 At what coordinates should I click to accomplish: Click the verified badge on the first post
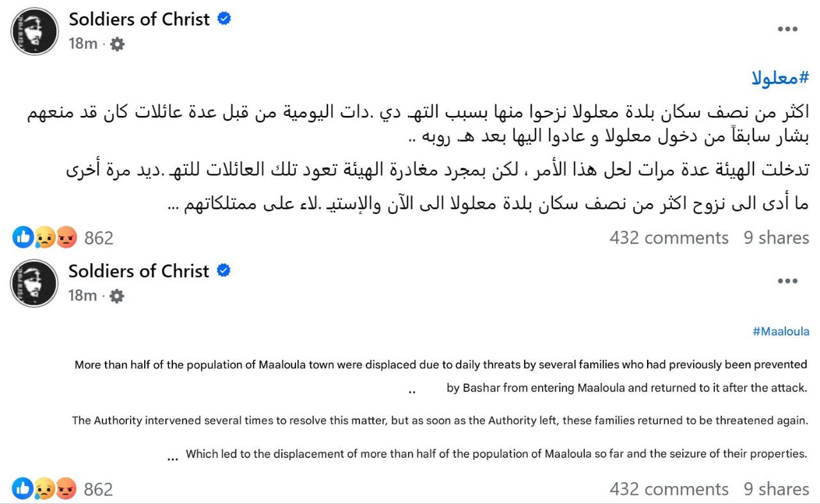[224, 19]
